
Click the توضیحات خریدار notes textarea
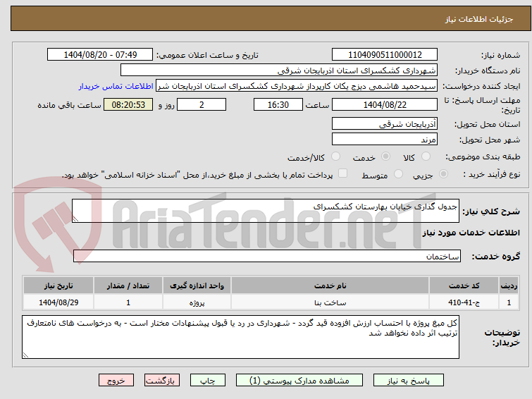240,337
